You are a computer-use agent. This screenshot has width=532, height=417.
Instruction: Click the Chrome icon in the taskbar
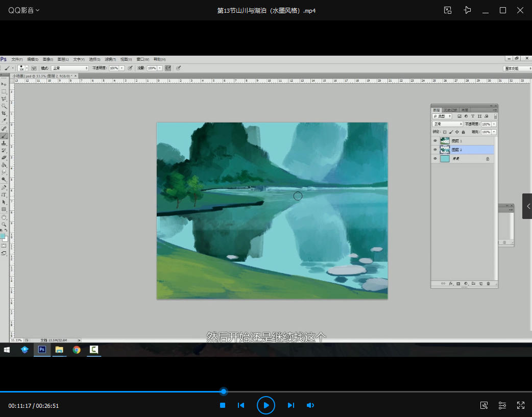tap(77, 350)
